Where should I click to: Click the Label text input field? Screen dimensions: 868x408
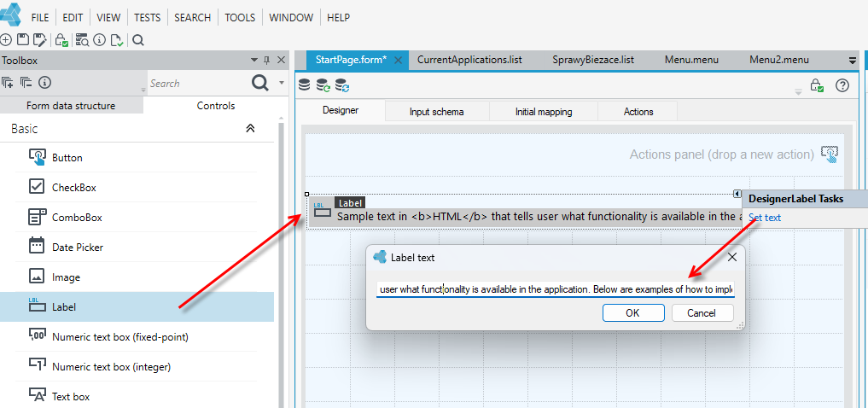coord(556,289)
